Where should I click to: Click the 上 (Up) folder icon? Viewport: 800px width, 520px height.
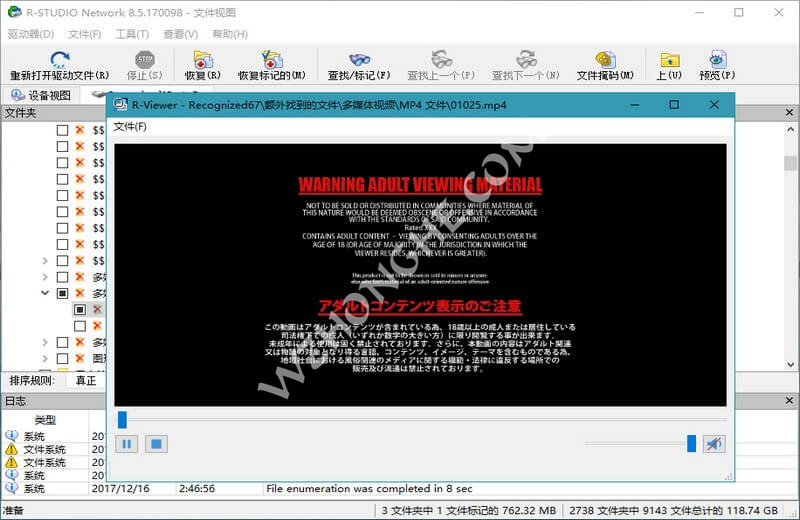[x=669, y=60]
